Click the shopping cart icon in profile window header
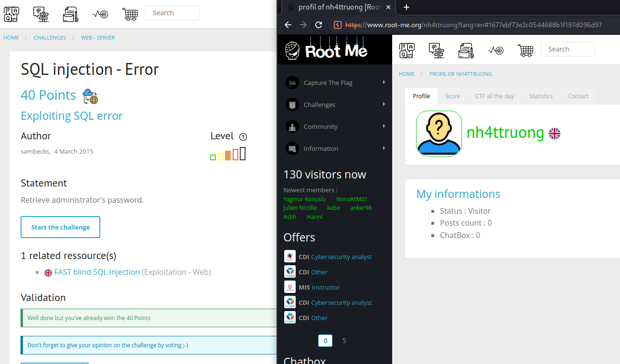The image size is (620, 364). click(x=525, y=50)
